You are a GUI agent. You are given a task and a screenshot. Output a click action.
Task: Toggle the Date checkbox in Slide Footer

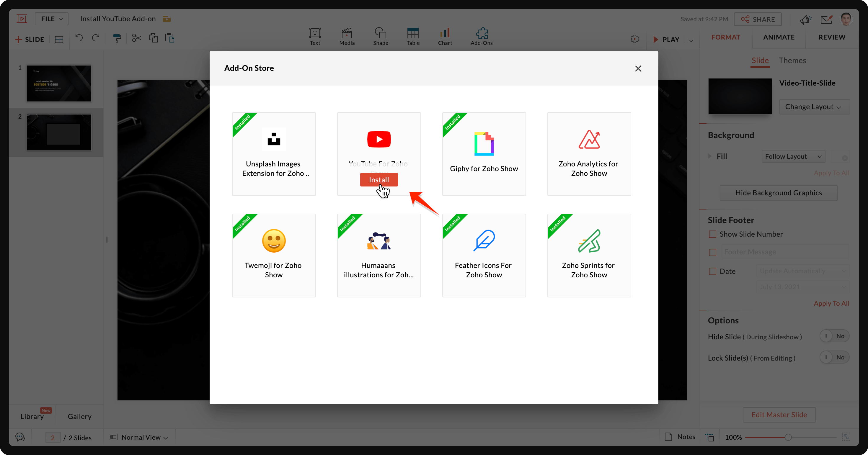[x=712, y=271]
